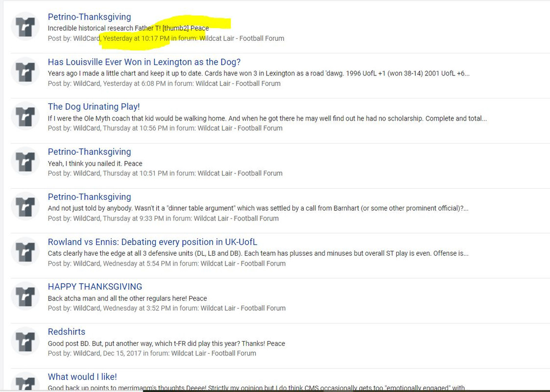Click the "Wednesday at 3:52 PM" timestamp
Viewport: 550px width, 392px height.
[x=137, y=308]
